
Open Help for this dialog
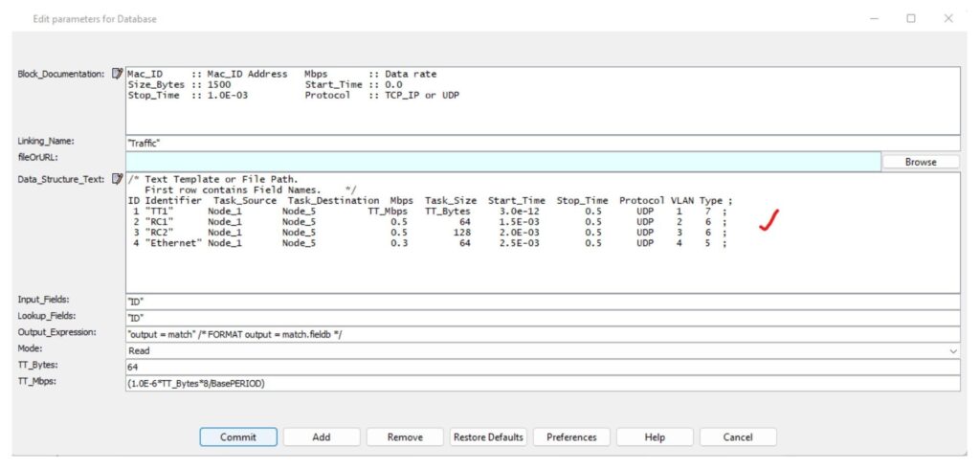pyautogui.click(x=655, y=436)
